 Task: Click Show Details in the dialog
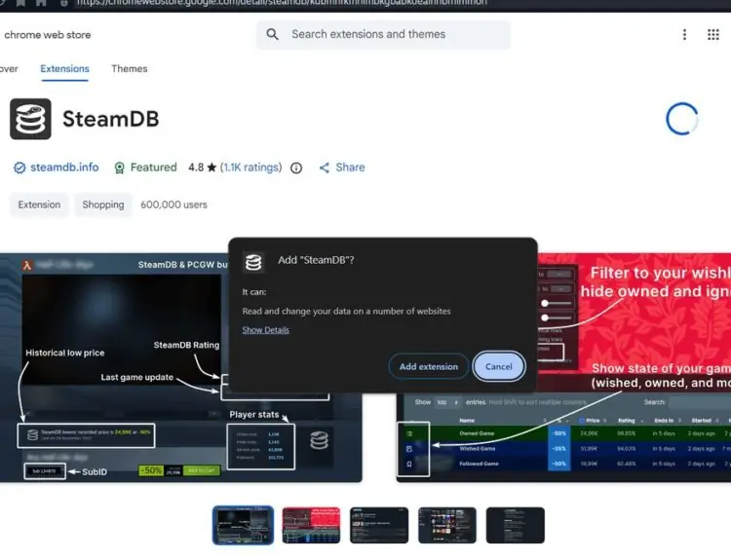pos(265,330)
